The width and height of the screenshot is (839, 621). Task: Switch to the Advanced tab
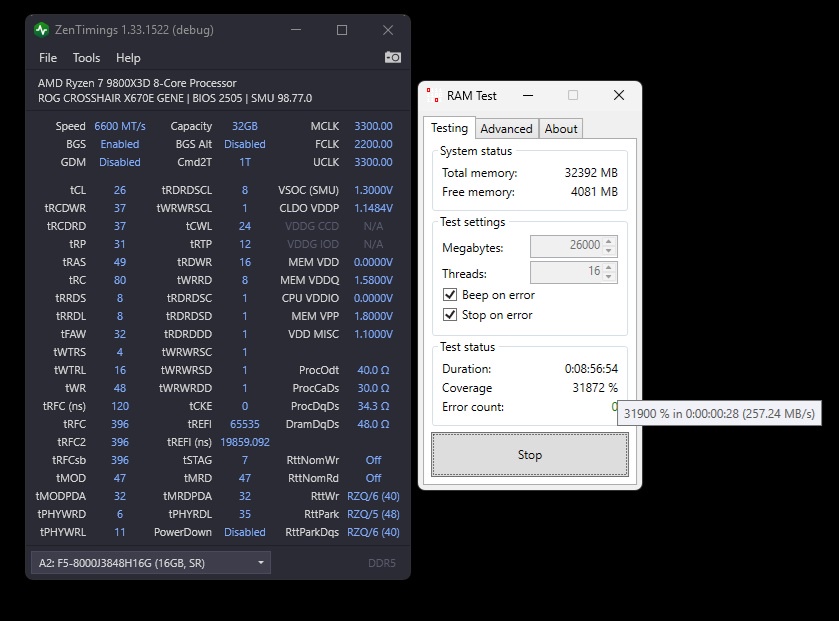point(506,129)
